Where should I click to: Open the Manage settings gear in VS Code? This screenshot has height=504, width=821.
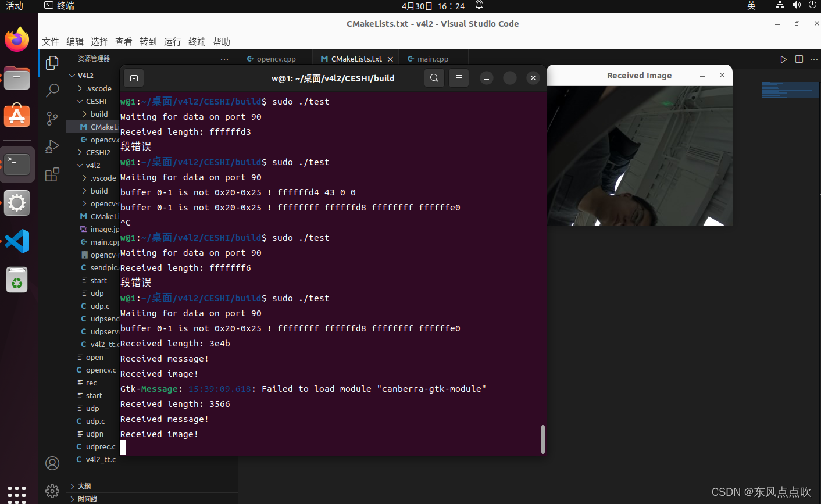tap(52, 491)
